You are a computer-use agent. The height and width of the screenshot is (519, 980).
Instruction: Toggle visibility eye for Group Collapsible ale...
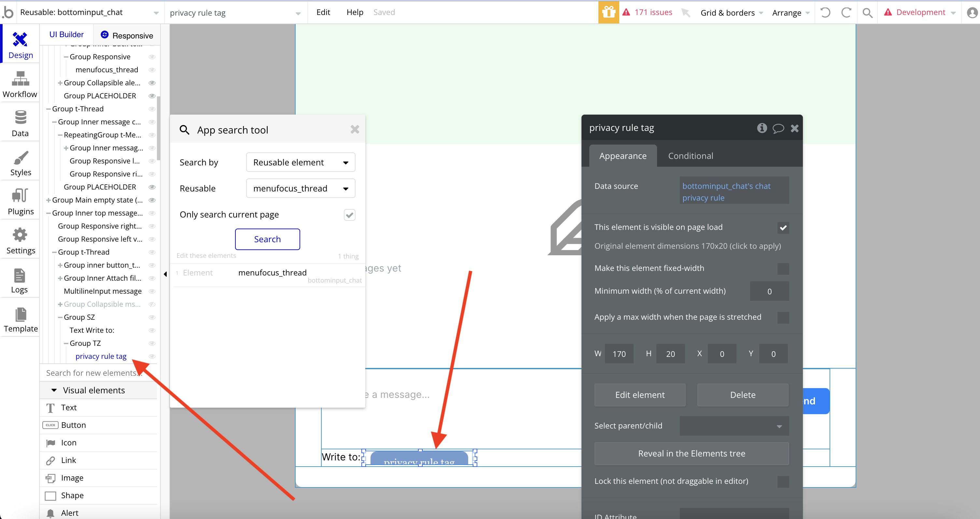[152, 83]
